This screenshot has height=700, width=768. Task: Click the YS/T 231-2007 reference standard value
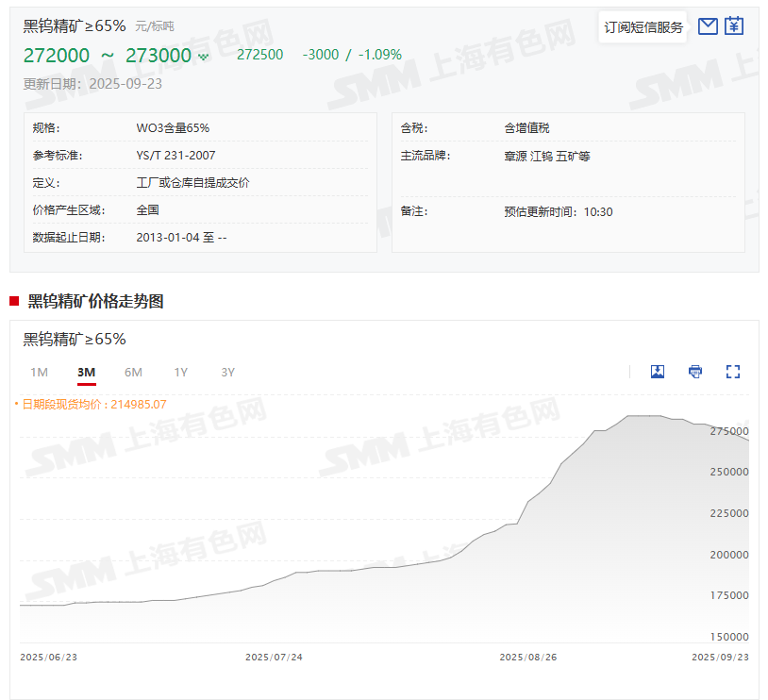click(175, 156)
